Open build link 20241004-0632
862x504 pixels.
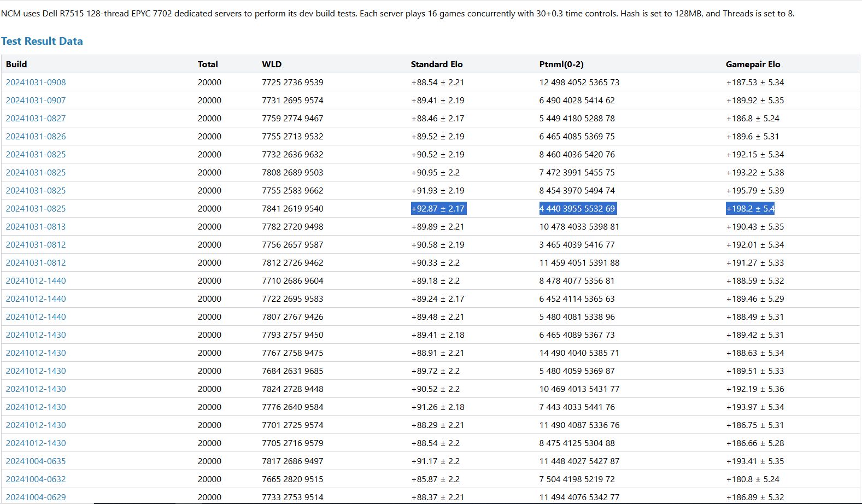[36, 479]
